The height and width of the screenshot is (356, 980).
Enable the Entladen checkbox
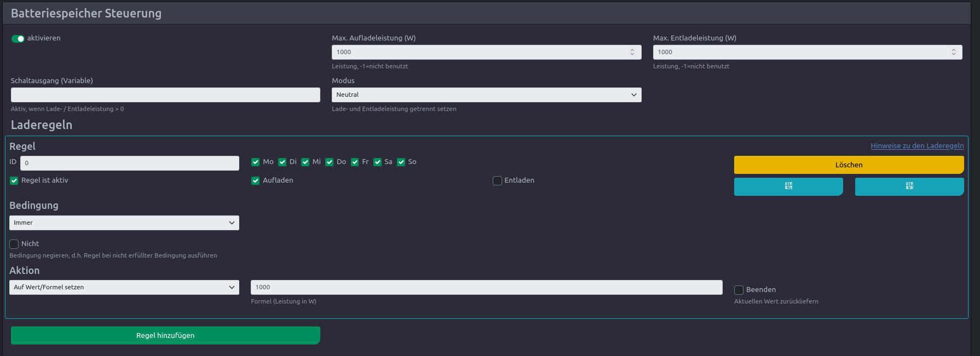497,180
